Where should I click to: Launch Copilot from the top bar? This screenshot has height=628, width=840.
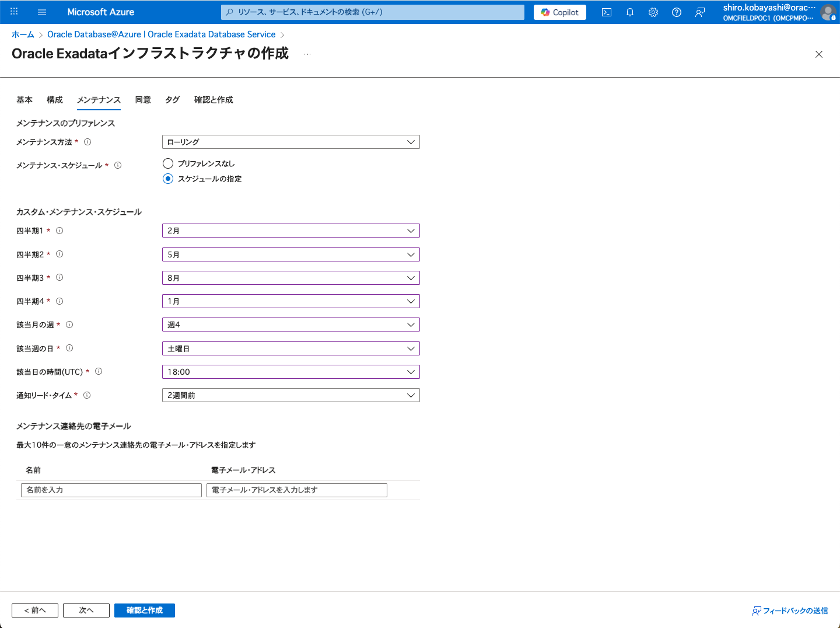coord(559,12)
